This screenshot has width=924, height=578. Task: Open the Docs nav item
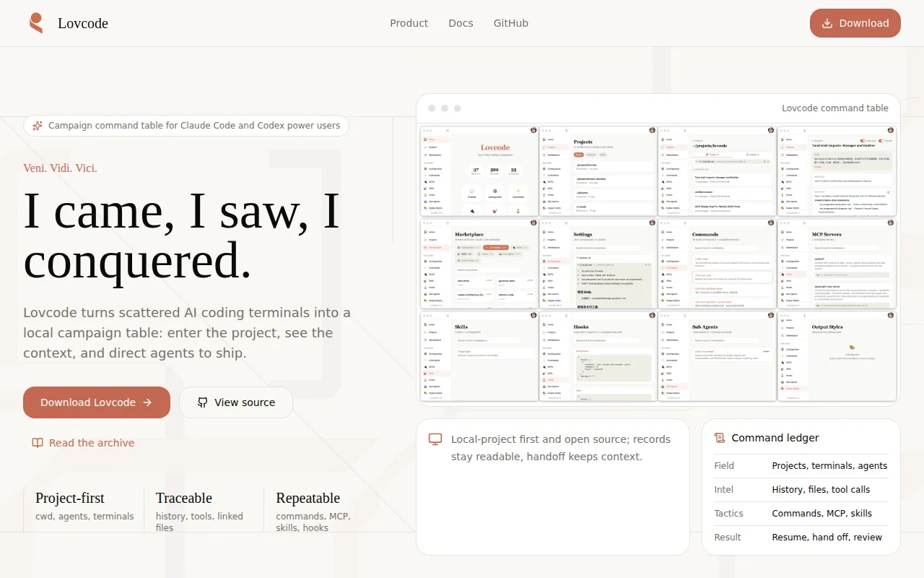461,23
